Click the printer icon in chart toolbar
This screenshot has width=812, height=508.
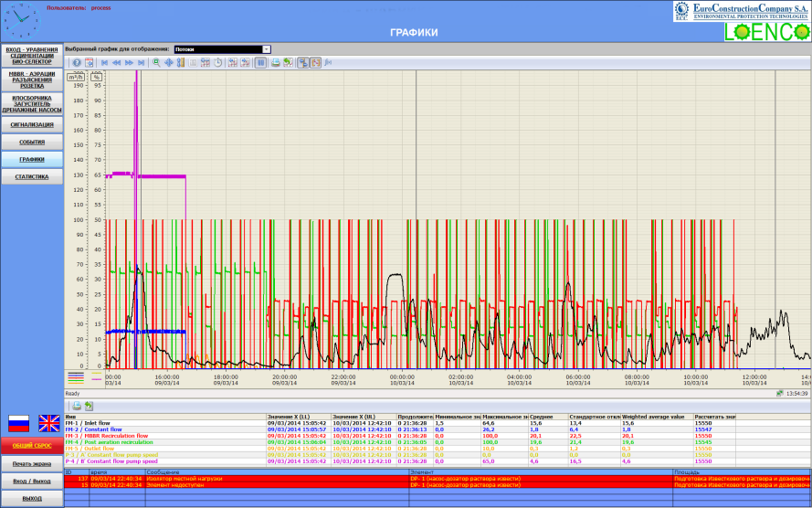[x=275, y=62]
